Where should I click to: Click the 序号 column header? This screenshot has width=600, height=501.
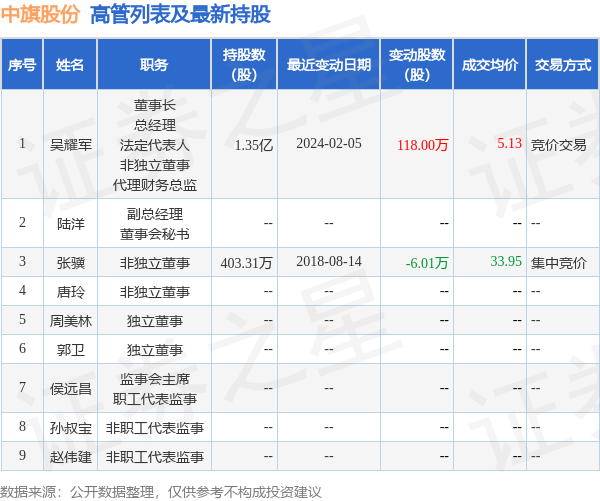[22, 65]
